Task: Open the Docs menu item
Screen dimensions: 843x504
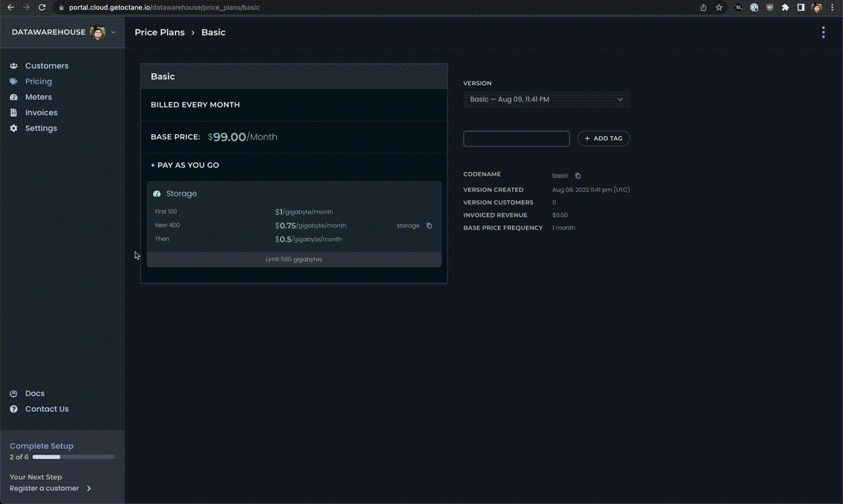Action: pos(34,394)
